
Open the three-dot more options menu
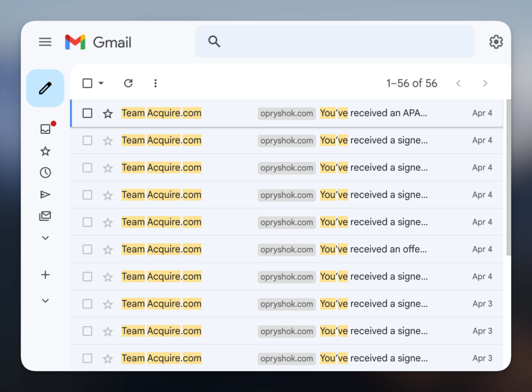pos(155,83)
